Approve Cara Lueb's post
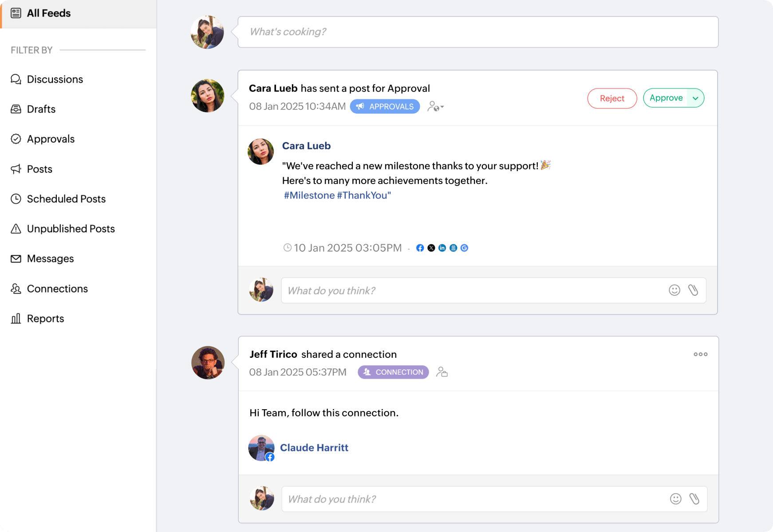This screenshot has height=532, width=773. coord(666,98)
